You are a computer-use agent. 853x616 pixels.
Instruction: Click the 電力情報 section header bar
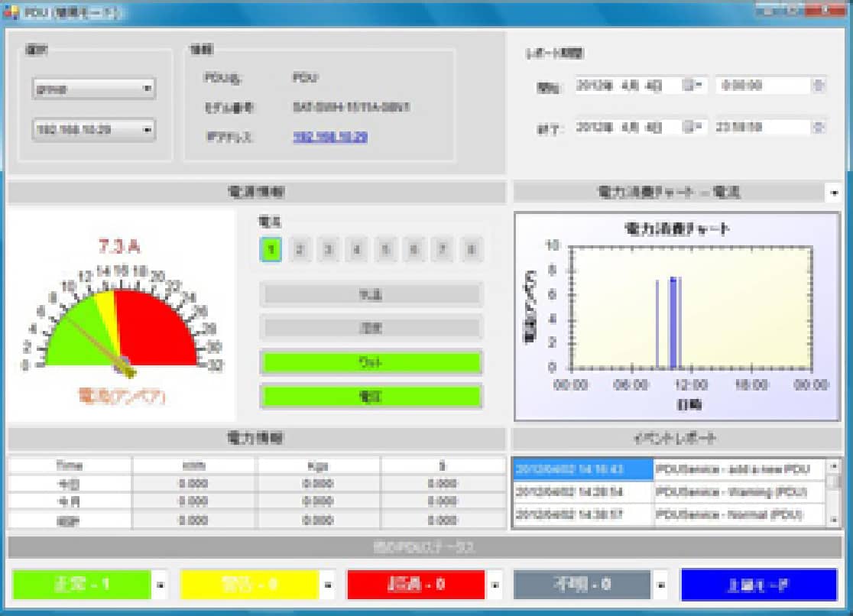click(x=256, y=438)
